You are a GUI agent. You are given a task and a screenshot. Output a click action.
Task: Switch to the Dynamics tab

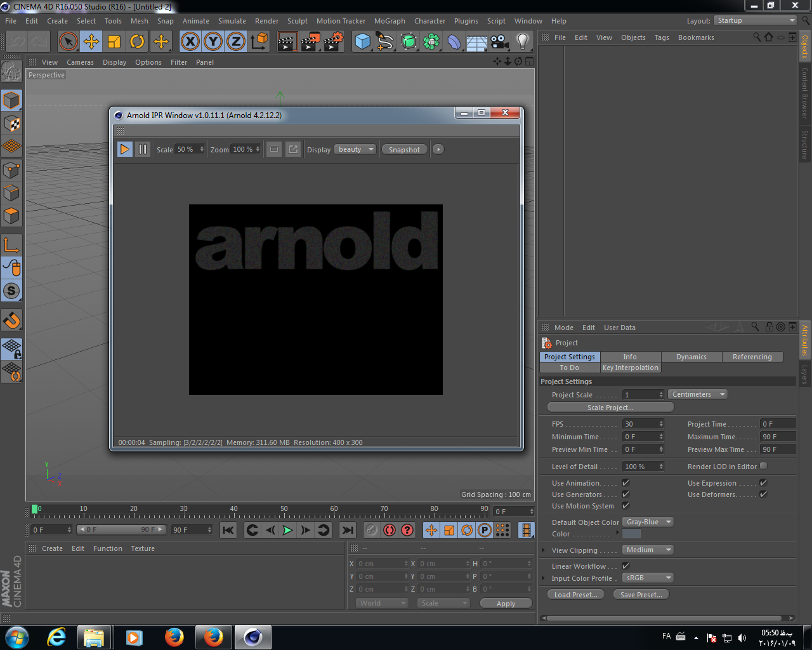coord(691,357)
